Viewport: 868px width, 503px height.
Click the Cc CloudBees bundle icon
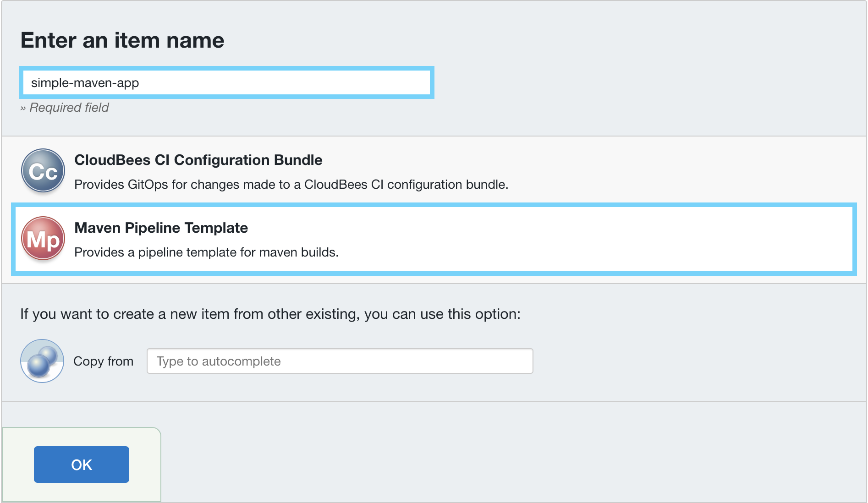pyautogui.click(x=43, y=171)
